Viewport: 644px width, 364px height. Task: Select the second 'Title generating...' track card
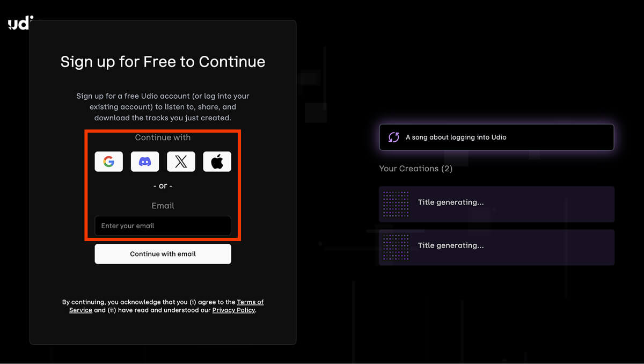click(496, 247)
